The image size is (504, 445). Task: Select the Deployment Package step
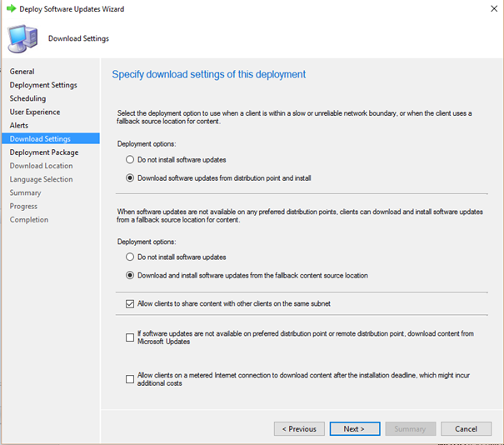point(44,152)
